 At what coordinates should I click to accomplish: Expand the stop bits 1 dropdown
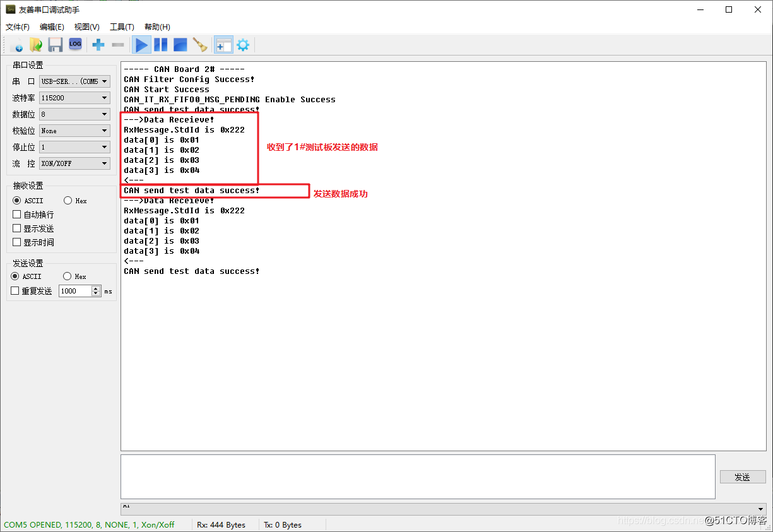click(74, 147)
